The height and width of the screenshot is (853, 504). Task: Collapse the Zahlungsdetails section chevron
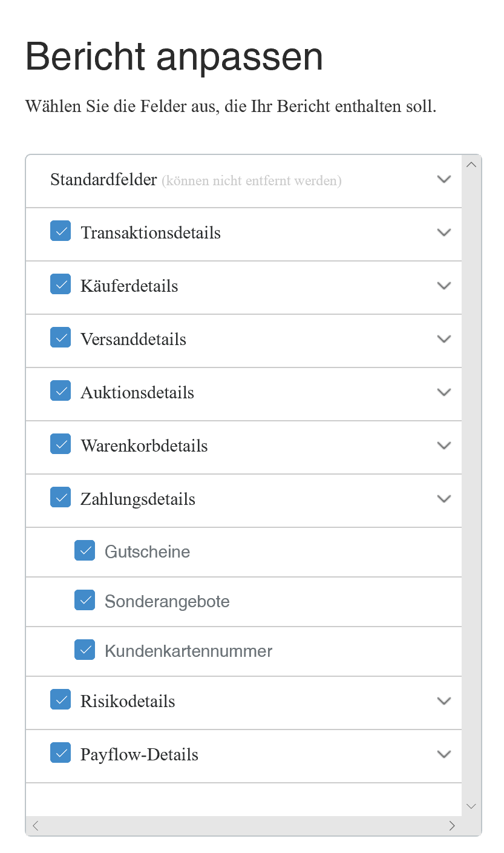[444, 499]
